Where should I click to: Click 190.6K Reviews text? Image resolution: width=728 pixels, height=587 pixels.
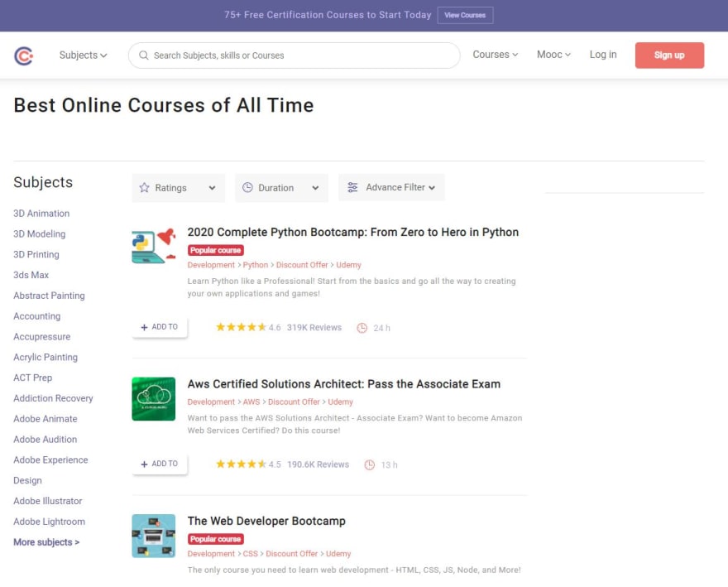point(318,464)
